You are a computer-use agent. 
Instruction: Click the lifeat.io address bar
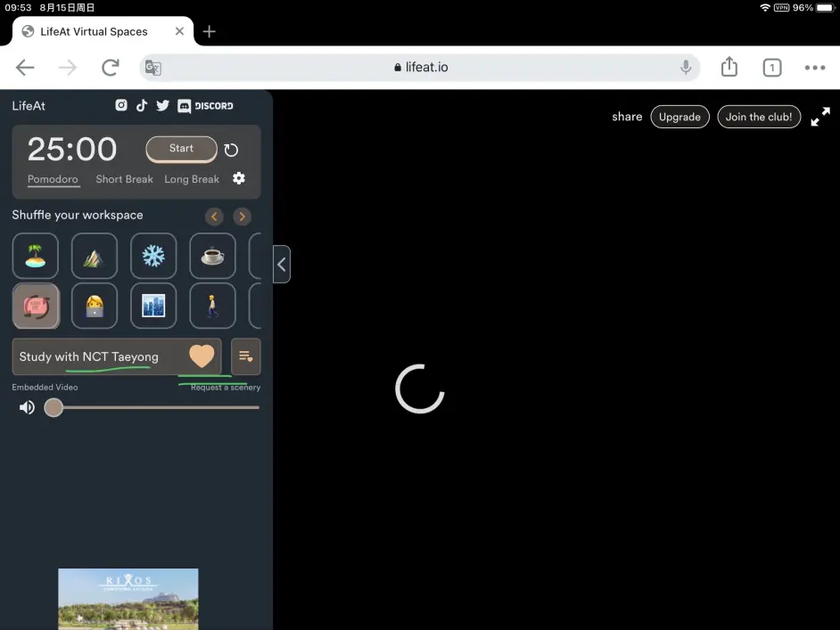pyautogui.click(x=420, y=68)
